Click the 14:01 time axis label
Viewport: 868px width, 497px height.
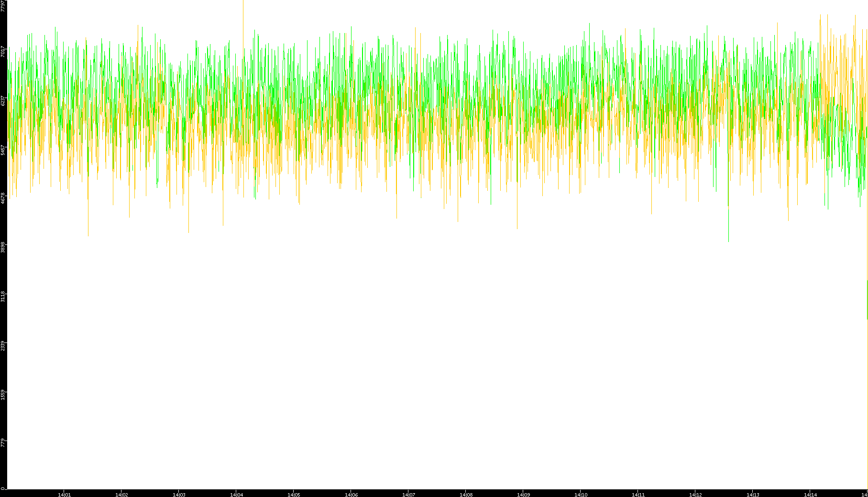64,494
